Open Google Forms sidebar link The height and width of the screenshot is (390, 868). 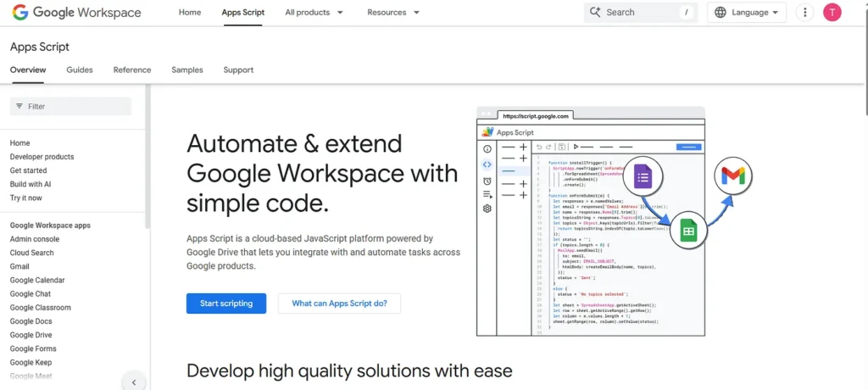(x=33, y=348)
